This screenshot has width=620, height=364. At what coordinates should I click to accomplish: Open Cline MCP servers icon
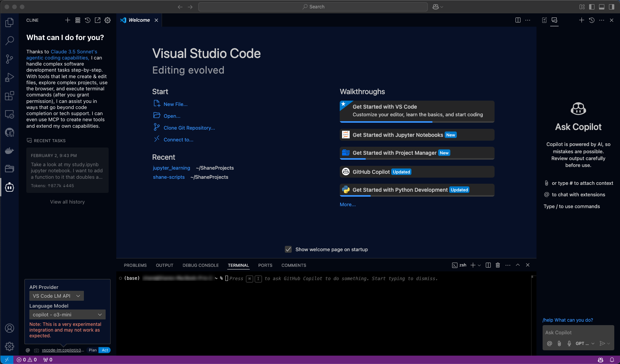point(78,20)
